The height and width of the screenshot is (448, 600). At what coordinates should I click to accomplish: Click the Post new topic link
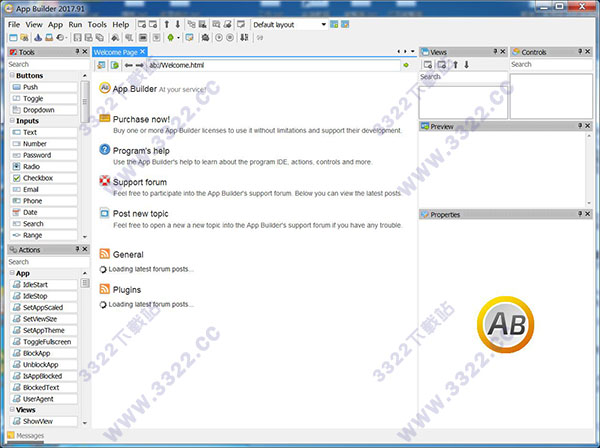140,213
